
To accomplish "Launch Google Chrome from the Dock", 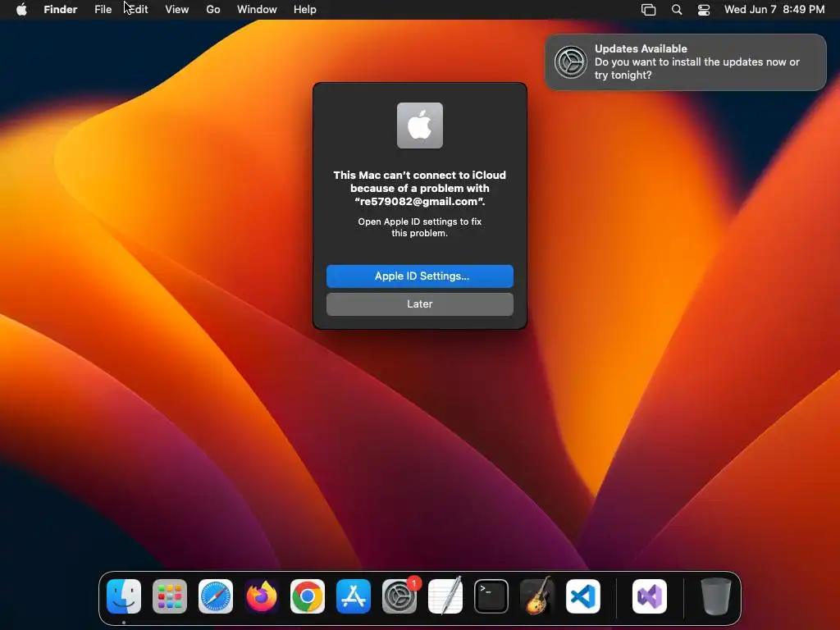I will pyautogui.click(x=308, y=596).
